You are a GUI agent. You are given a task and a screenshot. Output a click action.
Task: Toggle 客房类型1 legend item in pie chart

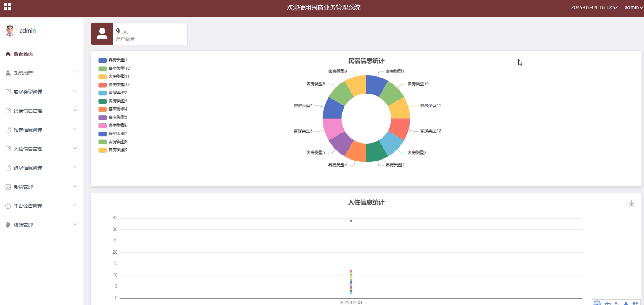(x=113, y=60)
